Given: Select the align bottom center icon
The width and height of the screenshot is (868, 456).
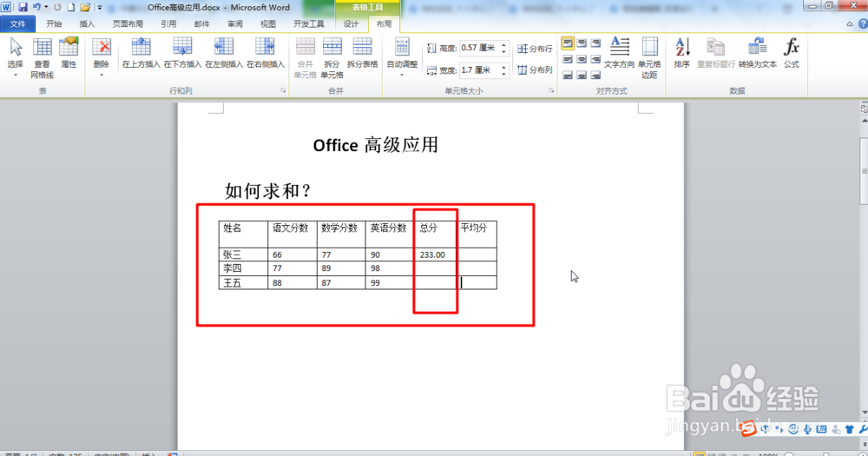Looking at the screenshot, I should pos(582,74).
